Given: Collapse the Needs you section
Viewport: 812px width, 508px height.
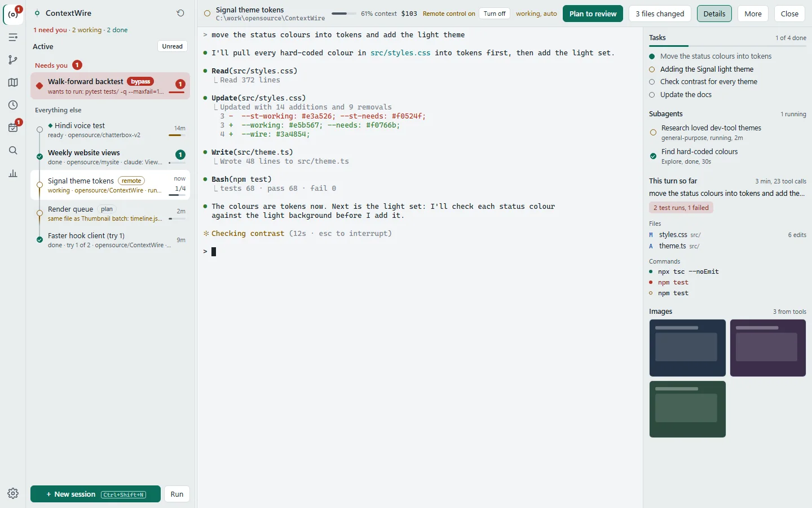Looking at the screenshot, I should tap(51, 65).
